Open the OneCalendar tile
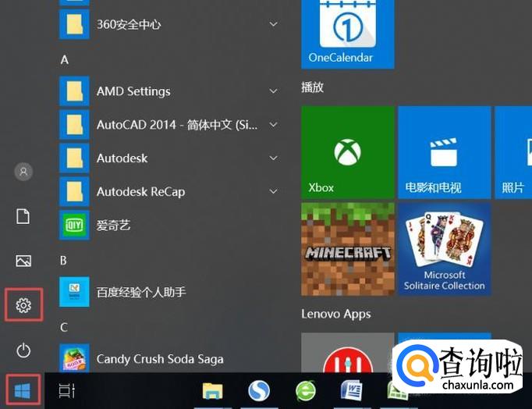 [x=347, y=33]
